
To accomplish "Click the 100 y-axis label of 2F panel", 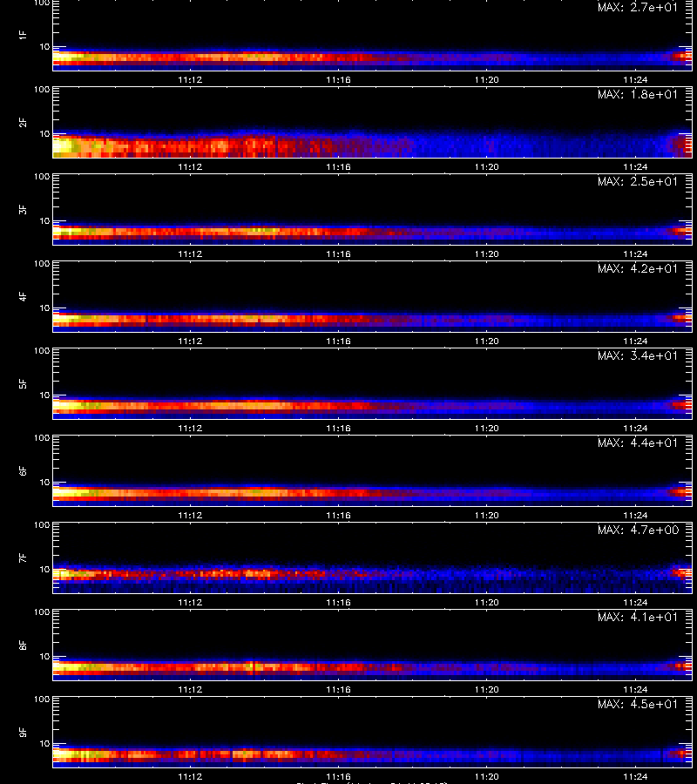I will (x=42, y=90).
